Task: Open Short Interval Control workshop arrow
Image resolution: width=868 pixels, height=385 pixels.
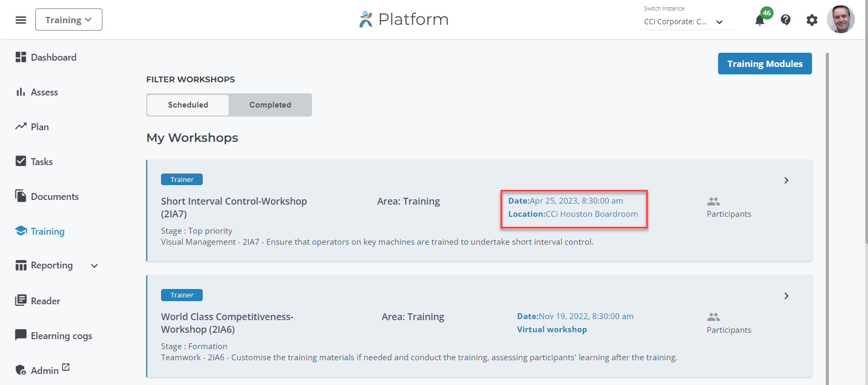Action: pos(786,180)
